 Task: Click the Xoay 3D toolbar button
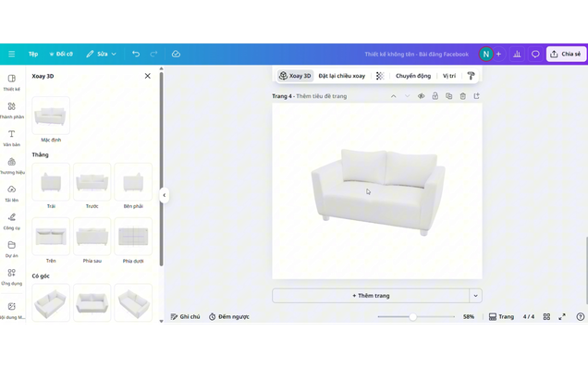point(295,76)
